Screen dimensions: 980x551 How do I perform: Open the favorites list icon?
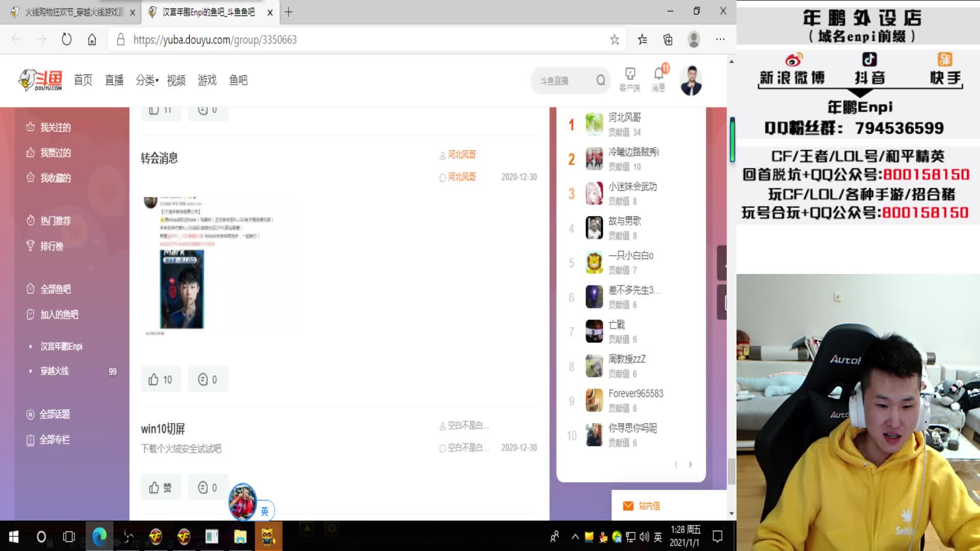[642, 39]
